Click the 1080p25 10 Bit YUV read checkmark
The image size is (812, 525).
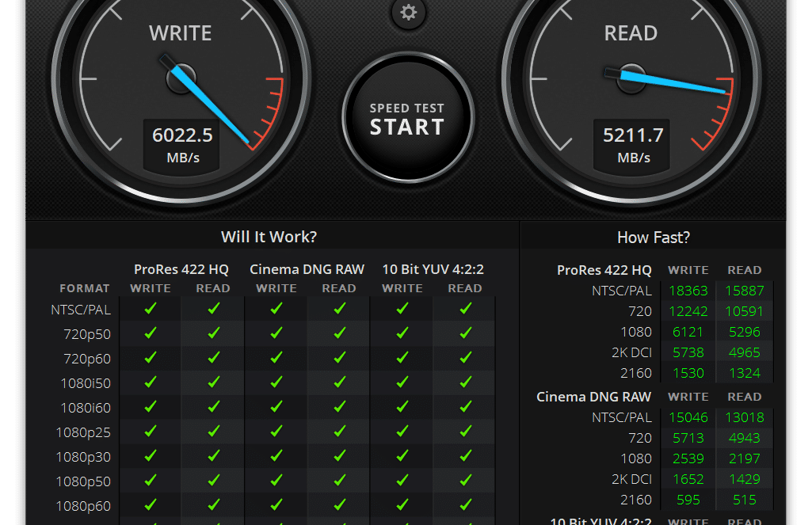(x=466, y=431)
